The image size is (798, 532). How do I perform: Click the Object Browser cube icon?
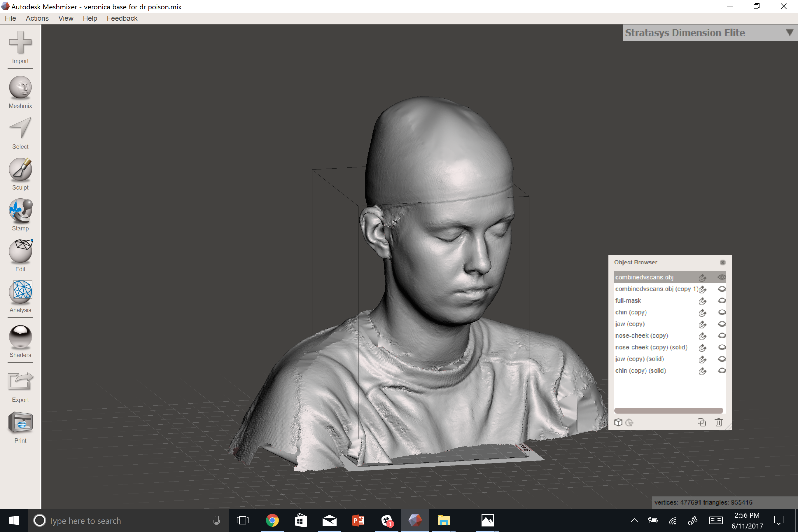click(x=619, y=422)
